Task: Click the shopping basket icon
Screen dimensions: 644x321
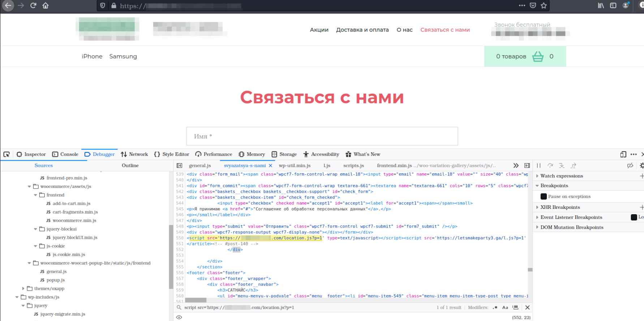Action: pos(538,56)
